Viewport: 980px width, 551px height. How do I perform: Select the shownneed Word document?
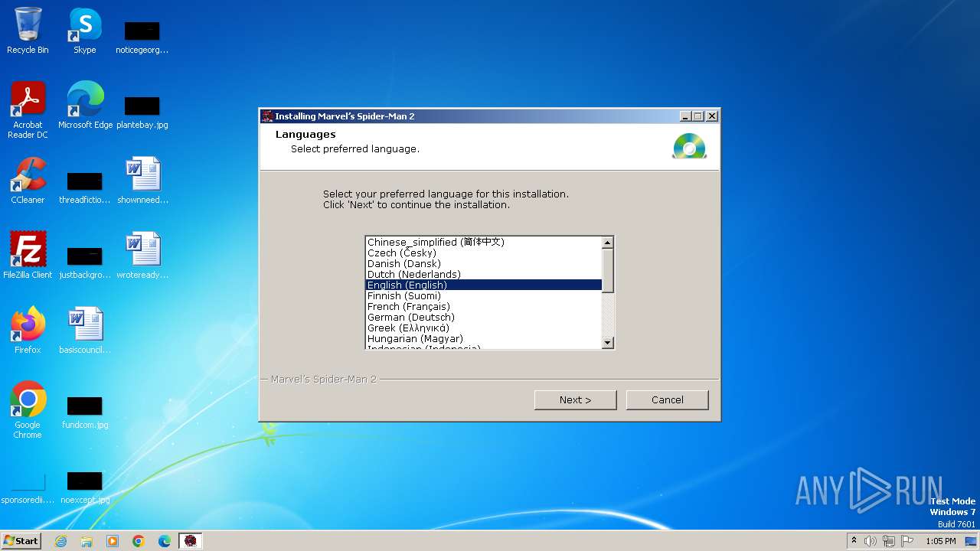[142, 181]
